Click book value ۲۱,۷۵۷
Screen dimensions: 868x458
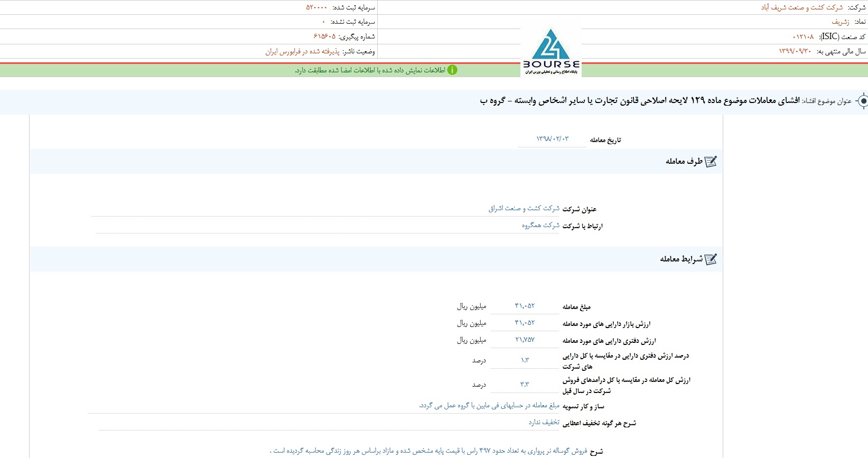pyautogui.click(x=525, y=340)
